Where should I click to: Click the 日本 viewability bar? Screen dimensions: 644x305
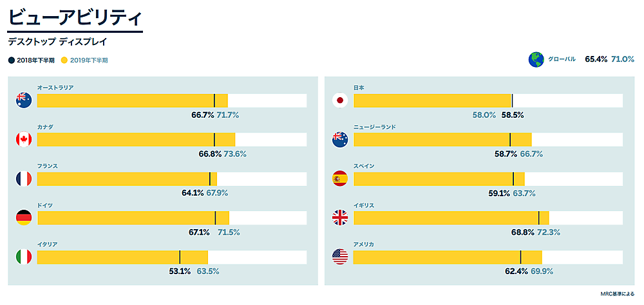tap(431, 100)
